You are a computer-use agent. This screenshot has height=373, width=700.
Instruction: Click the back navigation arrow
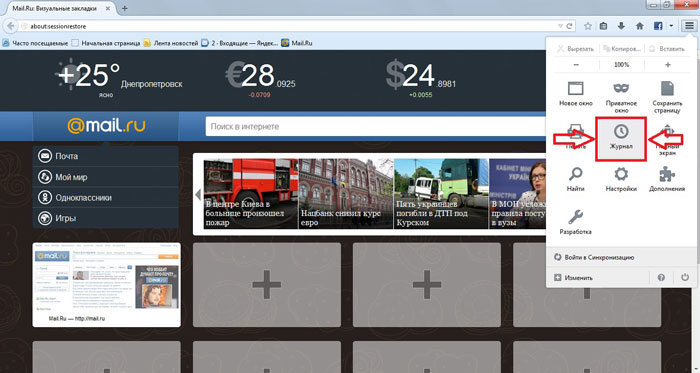10,26
